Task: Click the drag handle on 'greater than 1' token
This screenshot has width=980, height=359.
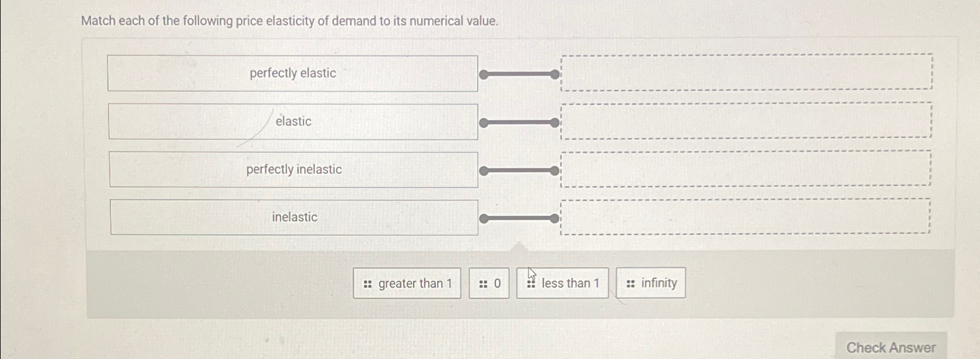Action: pos(367,283)
